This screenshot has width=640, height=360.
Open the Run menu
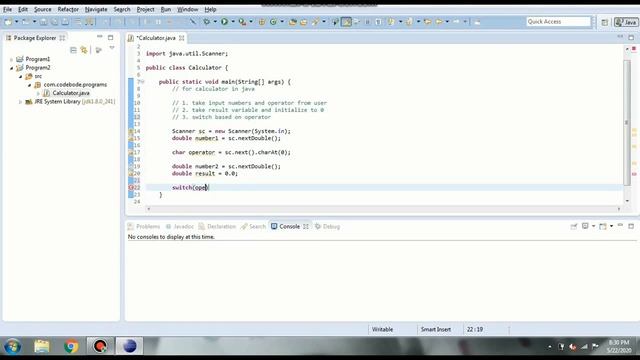tap(166, 9)
